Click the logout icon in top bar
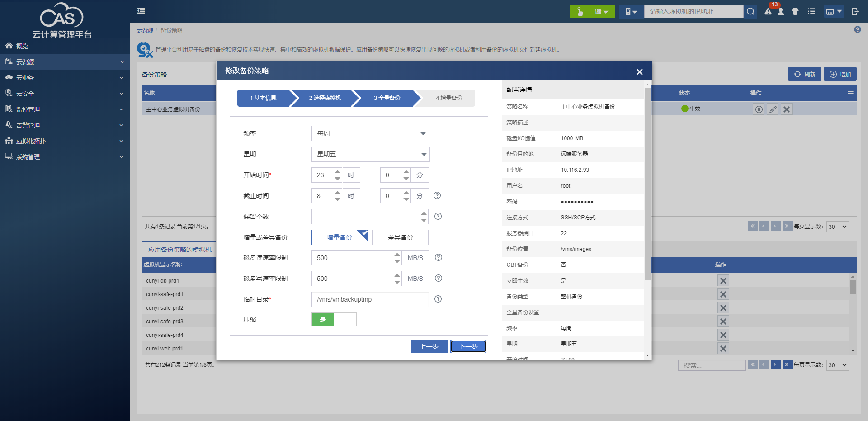Viewport: 868px width, 421px height. point(855,11)
